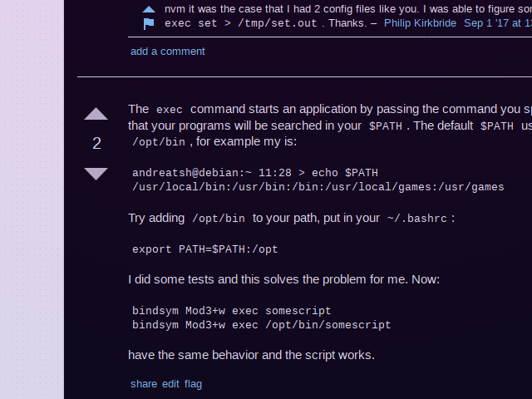Upvote Philip Kirkbride's comment

click(149, 9)
